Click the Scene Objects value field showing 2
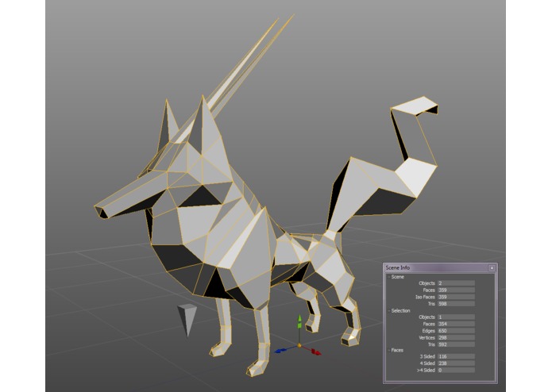 (x=456, y=283)
